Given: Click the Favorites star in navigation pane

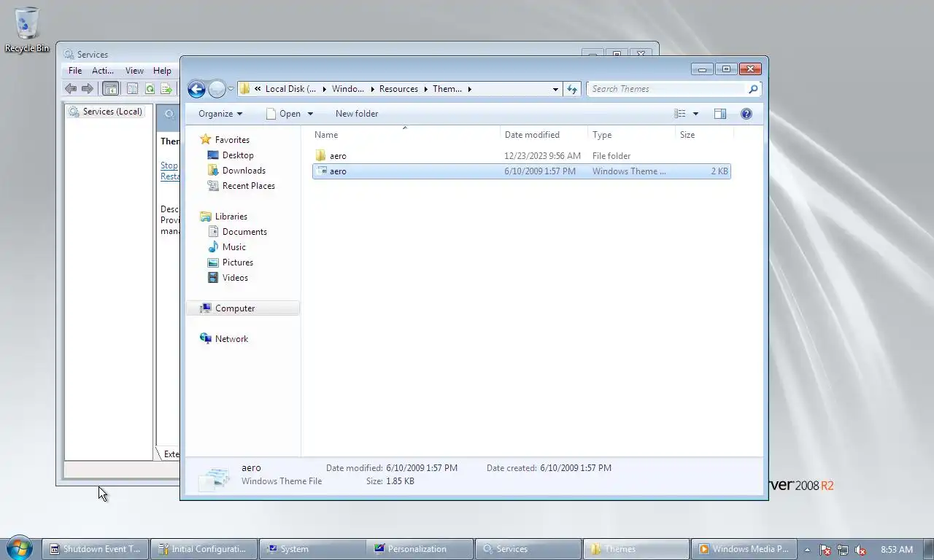Looking at the screenshot, I should [x=206, y=140].
